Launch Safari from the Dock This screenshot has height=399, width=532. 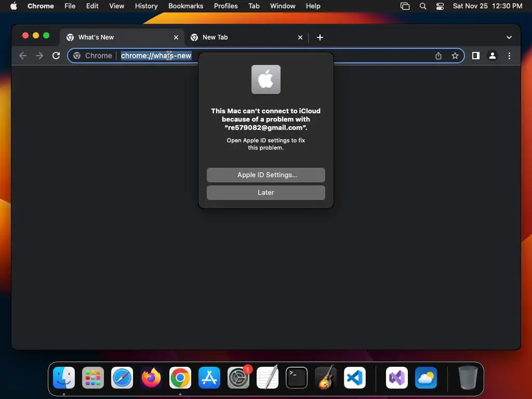(122, 378)
